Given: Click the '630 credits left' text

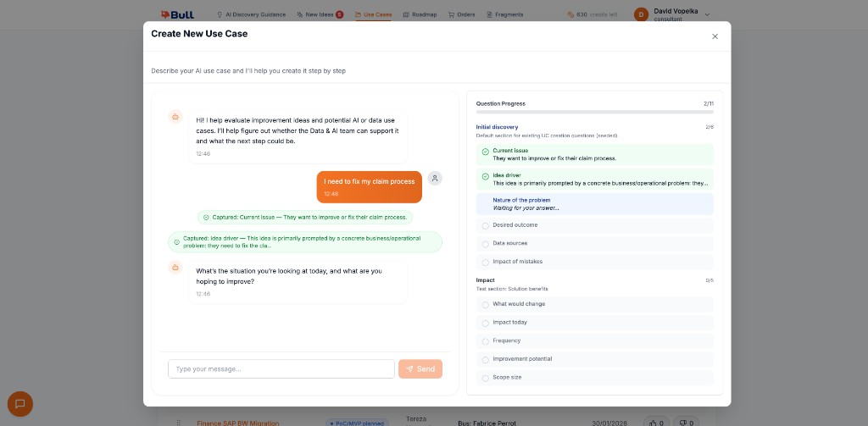Looking at the screenshot, I should (597, 15).
